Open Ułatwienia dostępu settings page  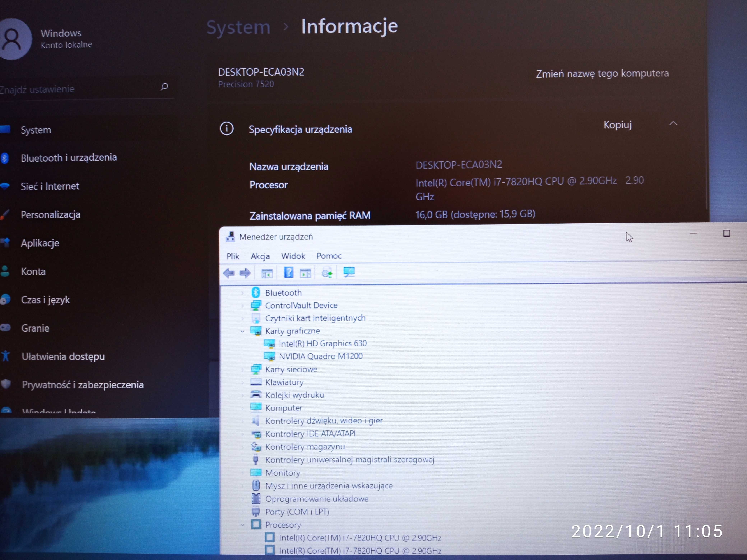click(x=63, y=356)
